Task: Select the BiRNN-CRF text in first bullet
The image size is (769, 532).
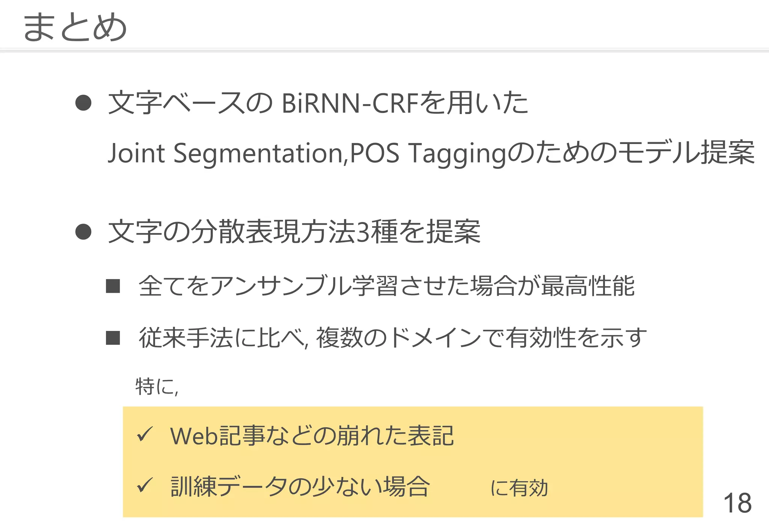Action: point(350,103)
